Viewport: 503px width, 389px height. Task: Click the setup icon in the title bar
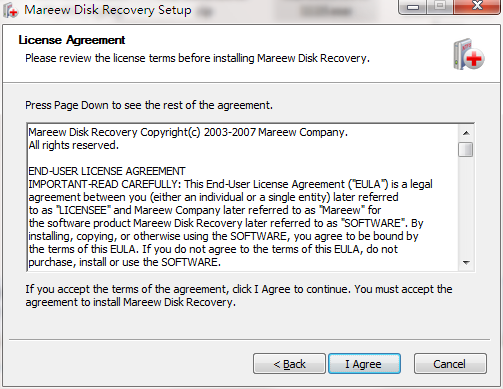(x=10, y=10)
